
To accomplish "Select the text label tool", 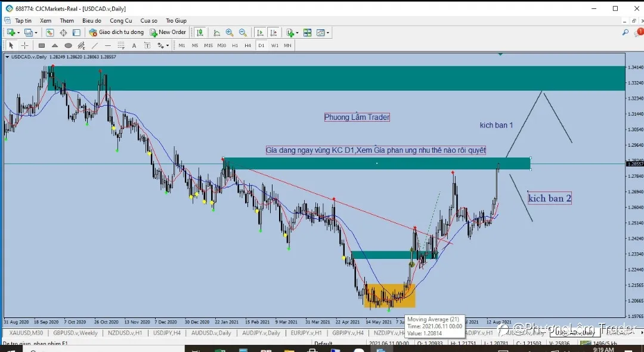I will (x=147, y=45).
